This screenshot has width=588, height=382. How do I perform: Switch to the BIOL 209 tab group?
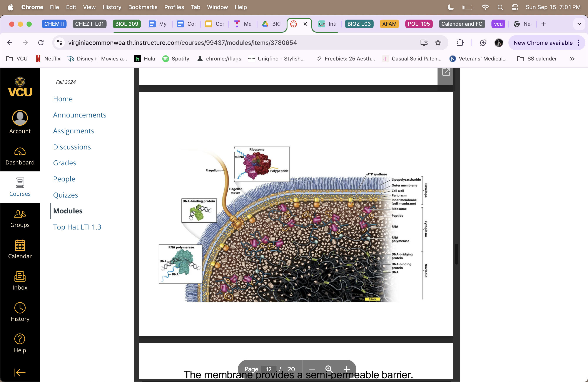click(127, 24)
